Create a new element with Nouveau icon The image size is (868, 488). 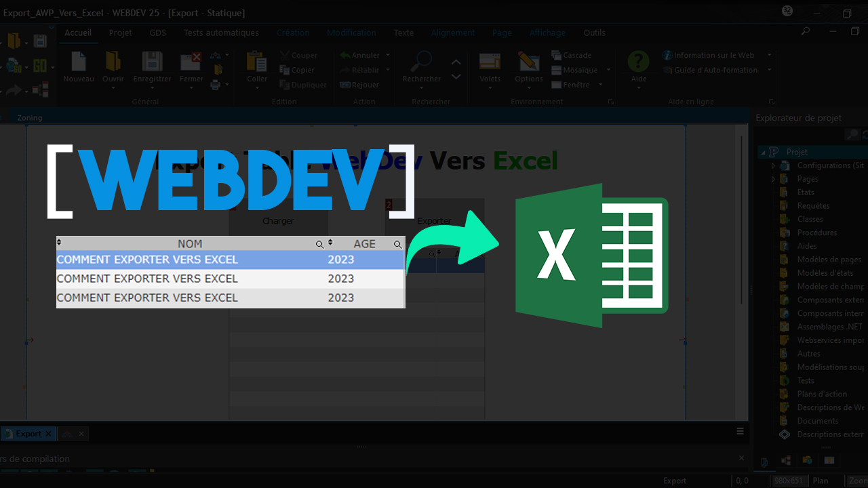pyautogui.click(x=79, y=62)
